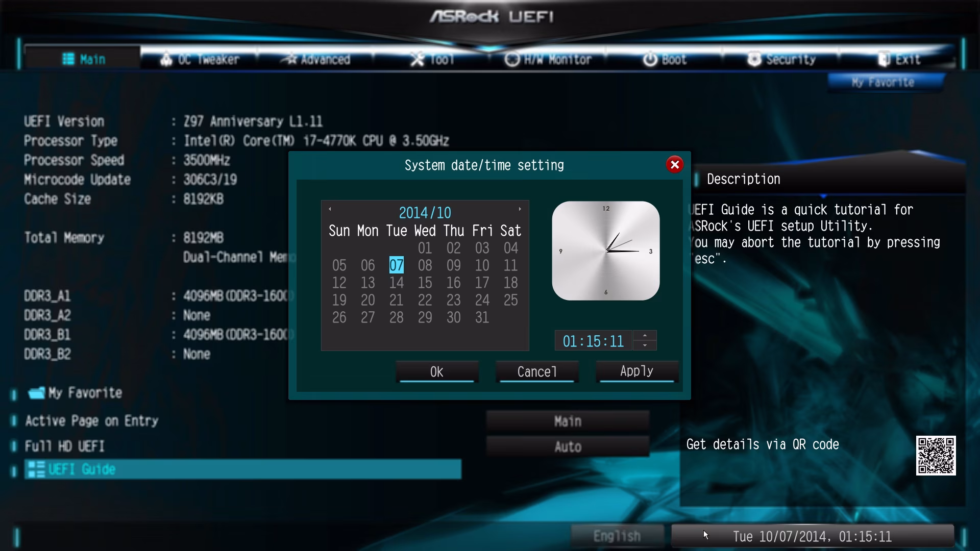The height and width of the screenshot is (551, 980).
Task: Cancel the date/time dialog
Action: point(537,371)
